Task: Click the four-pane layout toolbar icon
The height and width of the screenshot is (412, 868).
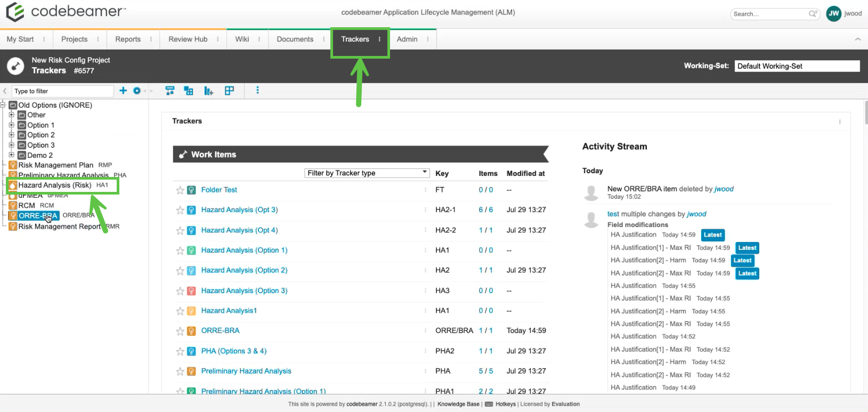Action: [229, 91]
